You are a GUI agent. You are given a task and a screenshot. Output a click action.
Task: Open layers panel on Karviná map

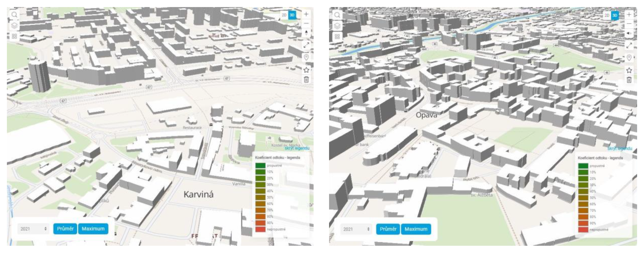(14, 25)
